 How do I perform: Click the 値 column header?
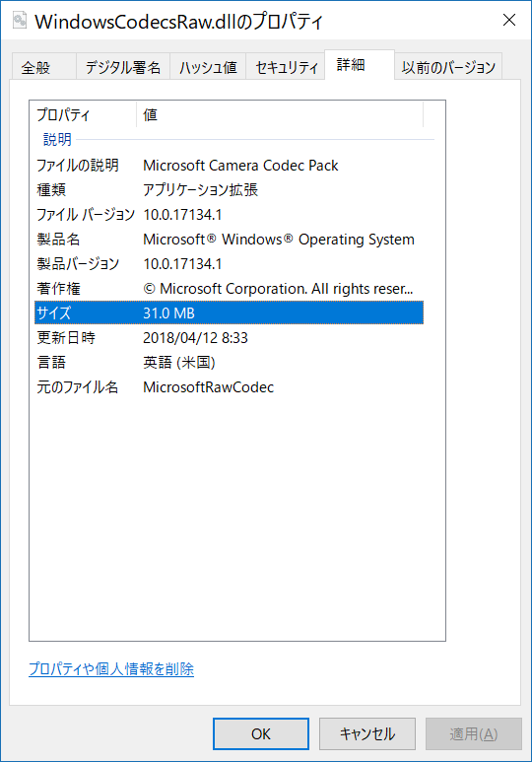coord(280,114)
